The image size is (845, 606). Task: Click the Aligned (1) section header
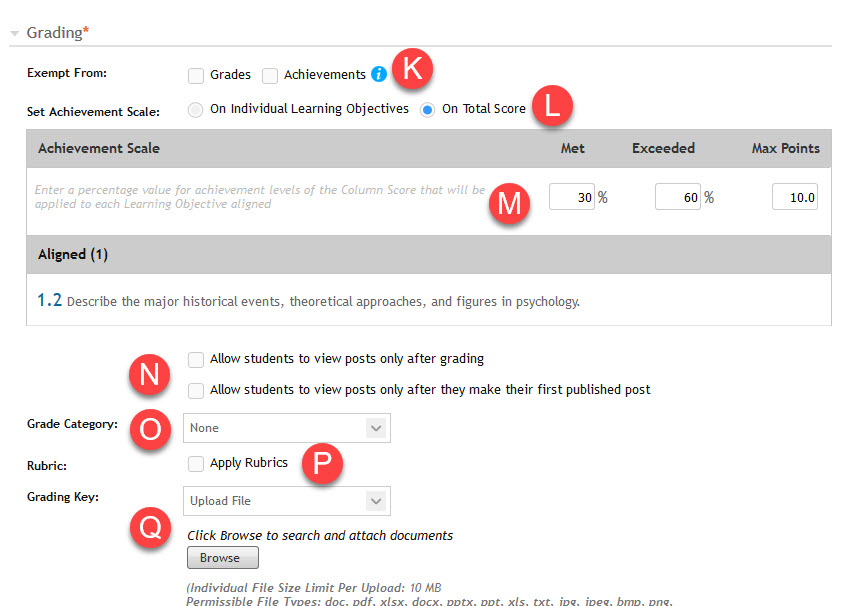tap(75, 255)
